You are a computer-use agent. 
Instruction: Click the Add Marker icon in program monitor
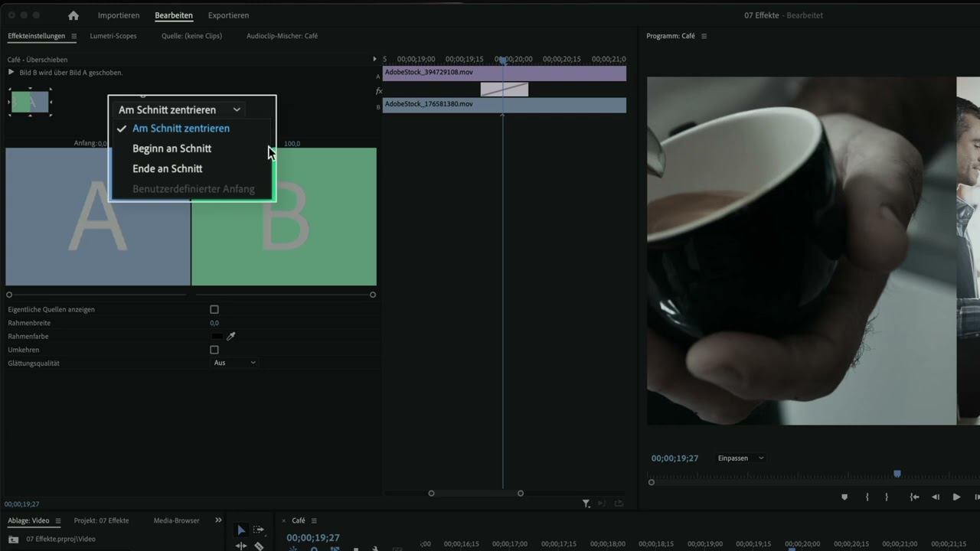point(844,497)
